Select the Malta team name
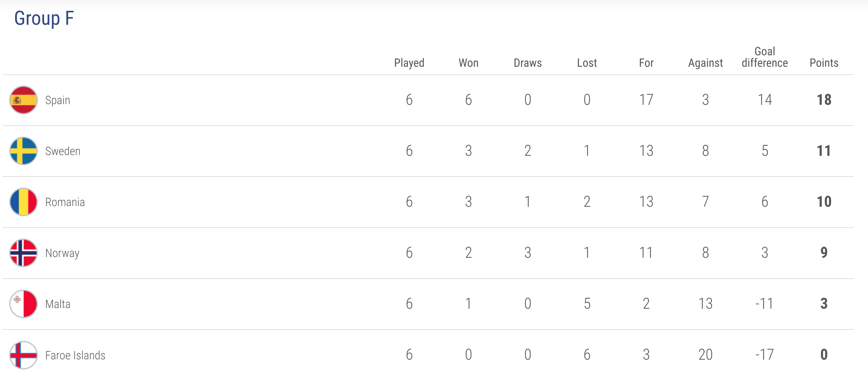The image size is (868, 383). tap(58, 304)
